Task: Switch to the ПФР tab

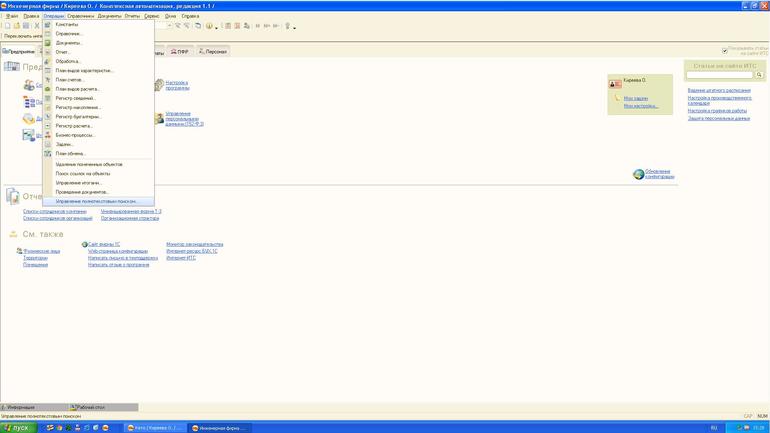Action: 180,51
